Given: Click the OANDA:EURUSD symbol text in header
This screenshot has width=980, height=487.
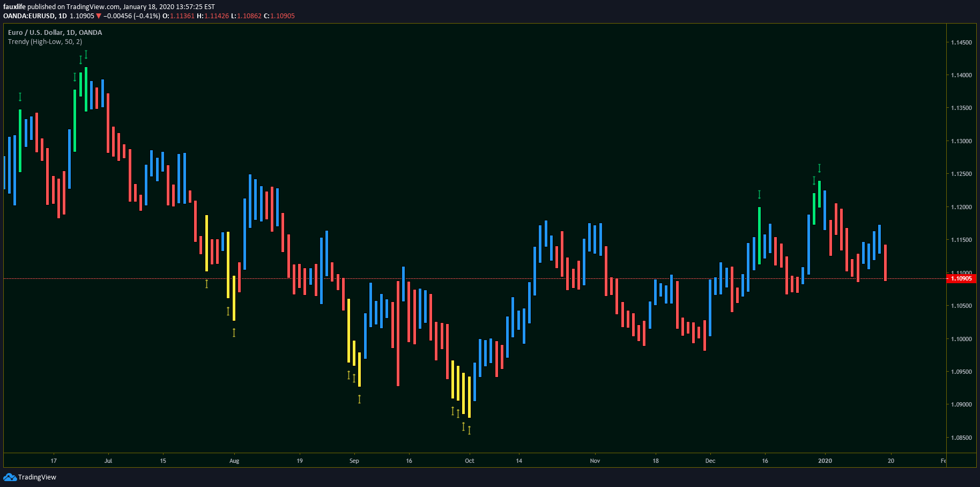Looking at the screenshot, I should point(29,16).
